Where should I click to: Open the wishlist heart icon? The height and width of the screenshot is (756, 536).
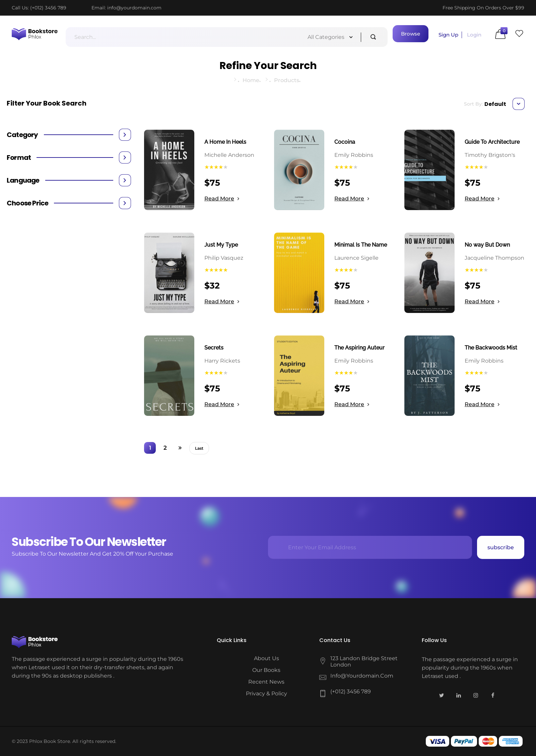point(519,34)
